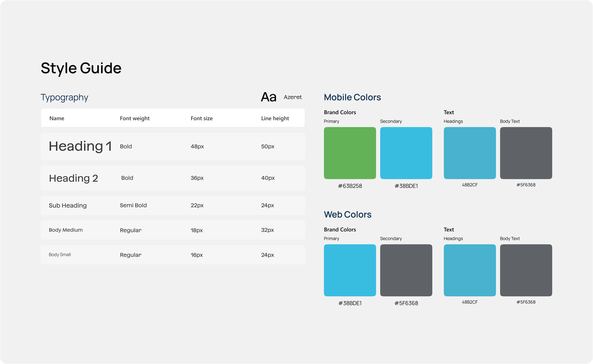Click the Aa font sample

pyautogui.click(x=268, y=97)
